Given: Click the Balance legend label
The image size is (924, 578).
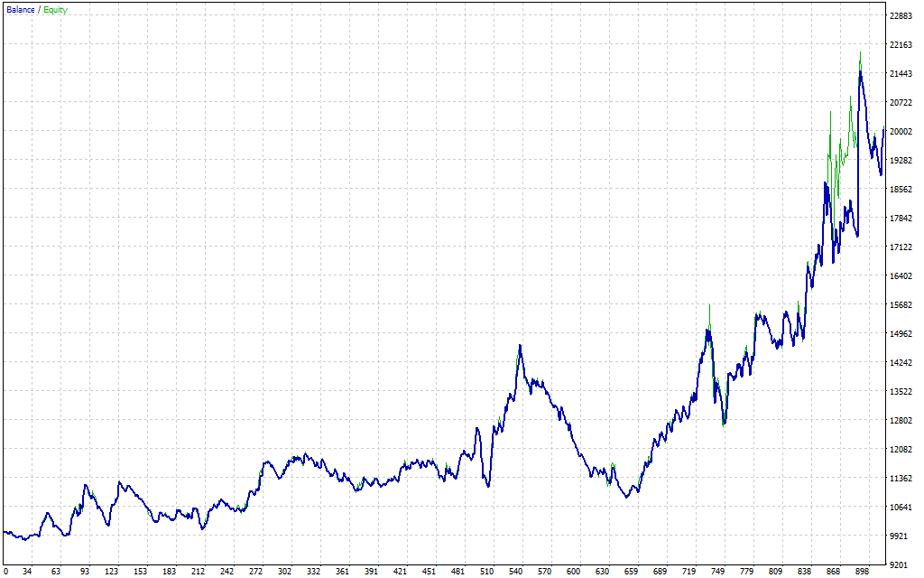Looking at the screenshot, I should point(19,10).
